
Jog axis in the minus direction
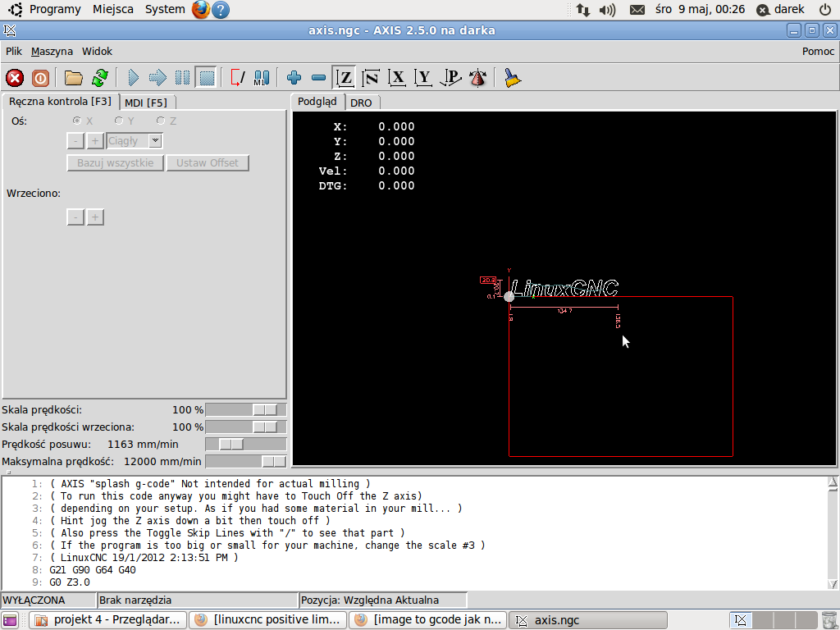tap(75, 141)
